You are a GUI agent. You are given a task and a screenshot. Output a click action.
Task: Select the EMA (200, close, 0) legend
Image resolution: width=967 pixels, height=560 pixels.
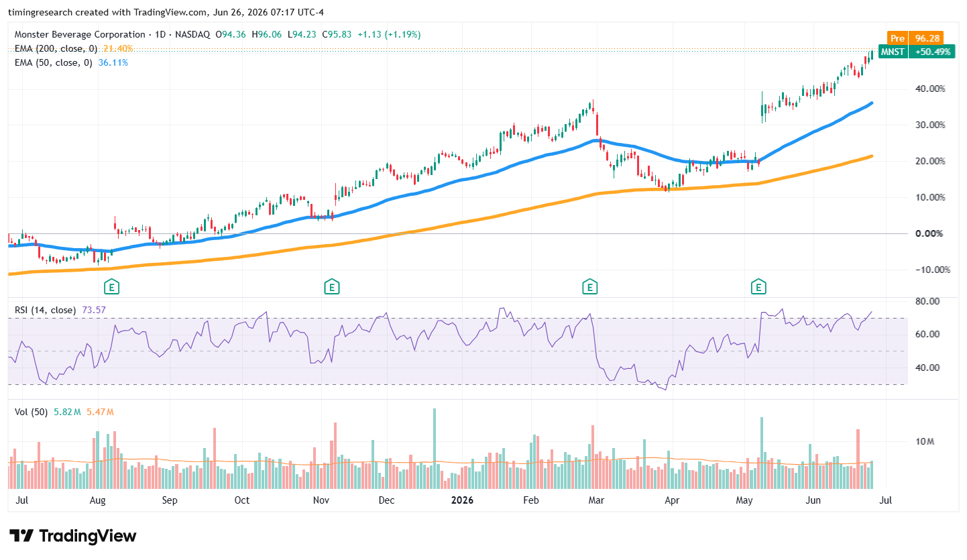click(56, 48)
